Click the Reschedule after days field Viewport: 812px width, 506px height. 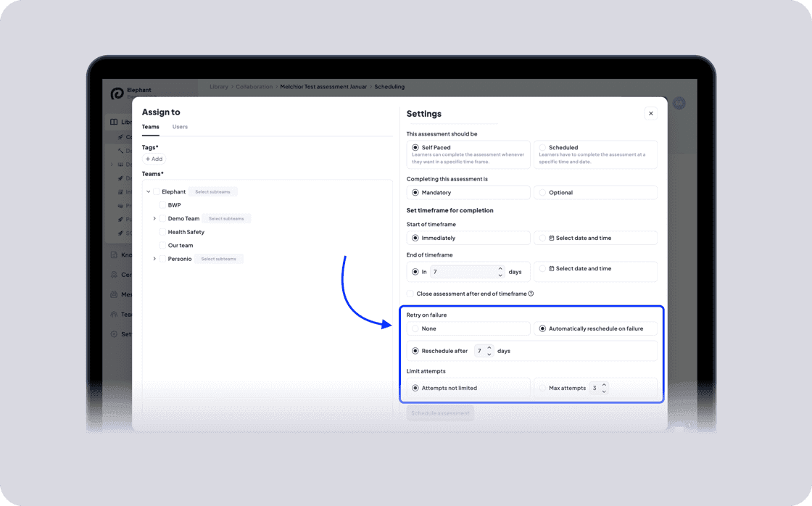(479, 351)
